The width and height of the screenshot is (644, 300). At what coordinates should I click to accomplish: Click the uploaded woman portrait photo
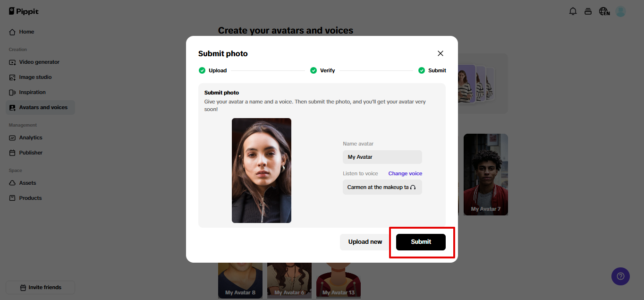(262, 171)
